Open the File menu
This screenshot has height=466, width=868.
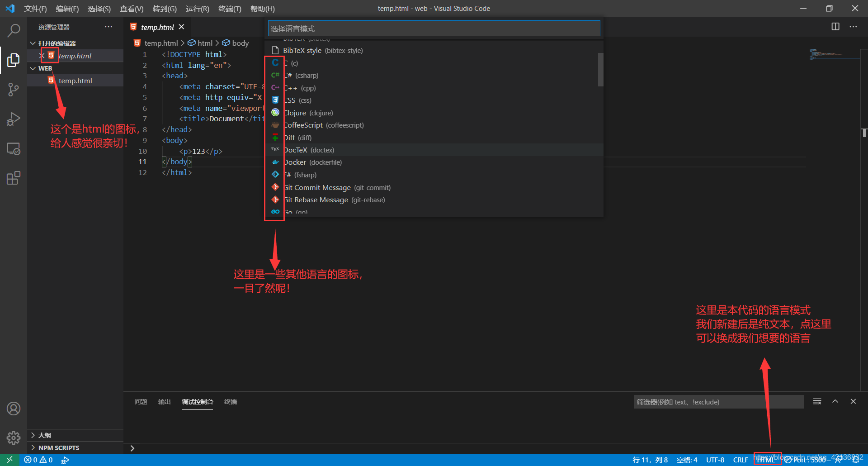click(x=35, y=9)
